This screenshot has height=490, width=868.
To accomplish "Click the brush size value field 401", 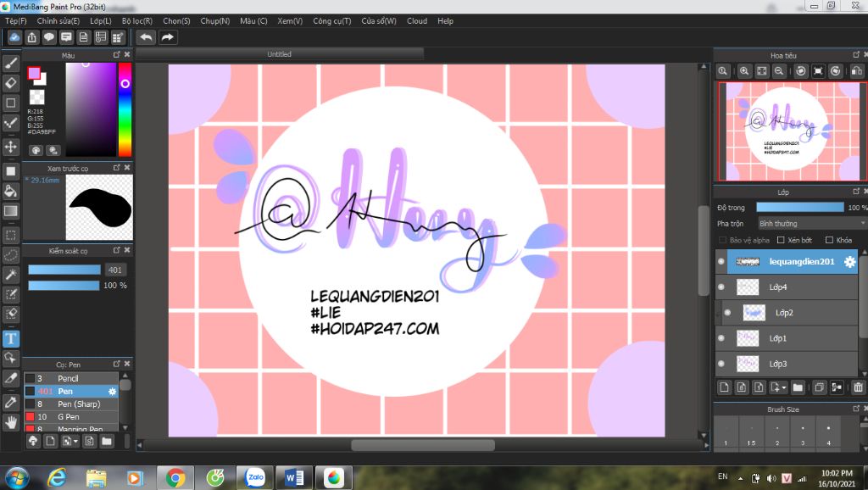I will click(x=115, y=270).
